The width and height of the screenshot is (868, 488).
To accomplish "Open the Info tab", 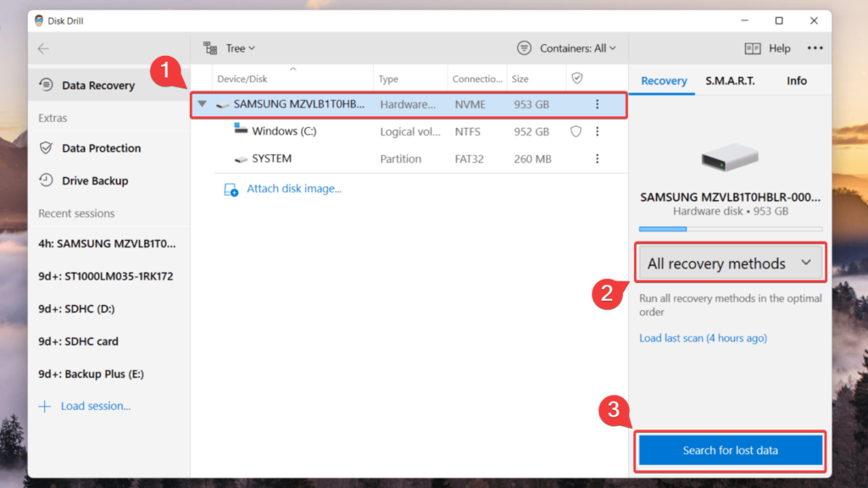I will pos(796,80).
